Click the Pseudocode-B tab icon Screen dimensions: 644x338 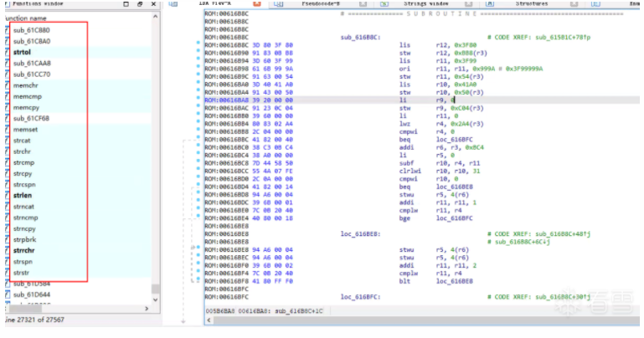[279, 3]
